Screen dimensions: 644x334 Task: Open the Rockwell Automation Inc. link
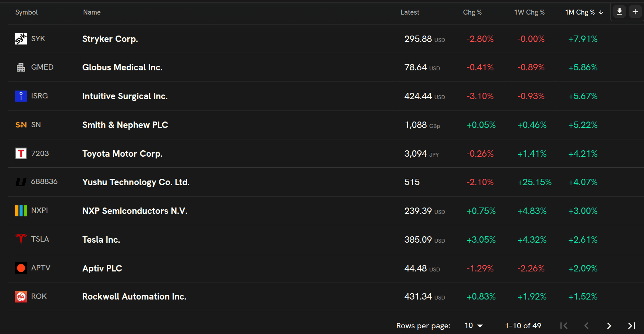tap(134, 296)
